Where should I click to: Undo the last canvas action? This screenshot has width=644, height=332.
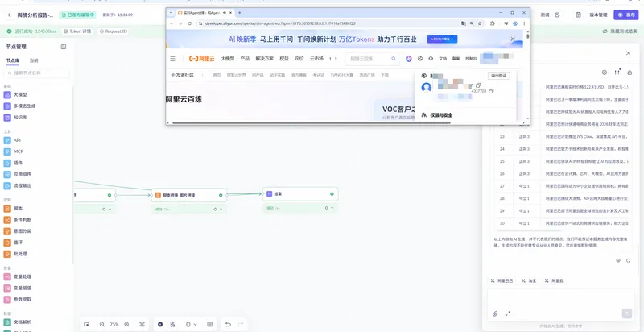point(228,324)
